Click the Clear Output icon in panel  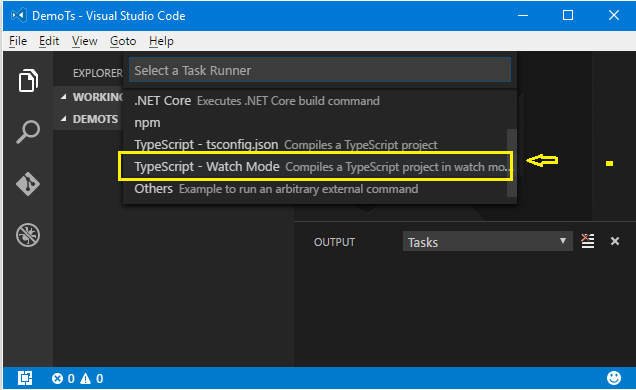click(587, 241)
